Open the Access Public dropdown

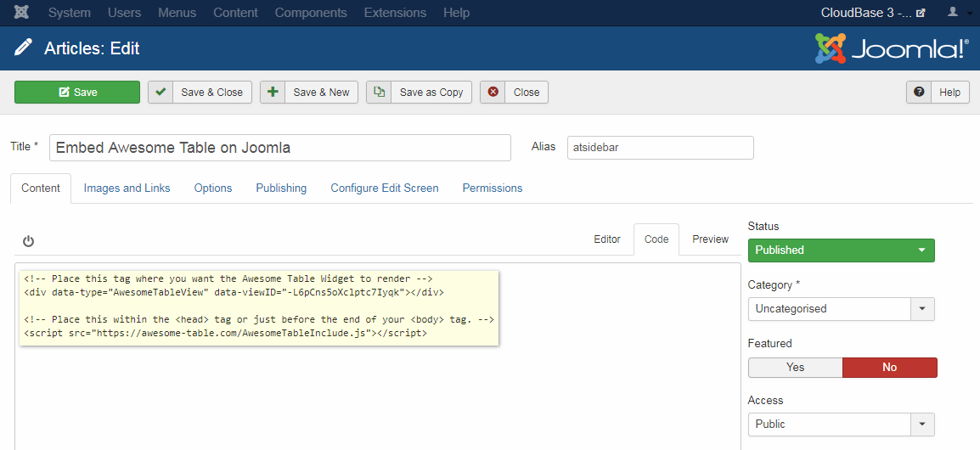(842, 424)
